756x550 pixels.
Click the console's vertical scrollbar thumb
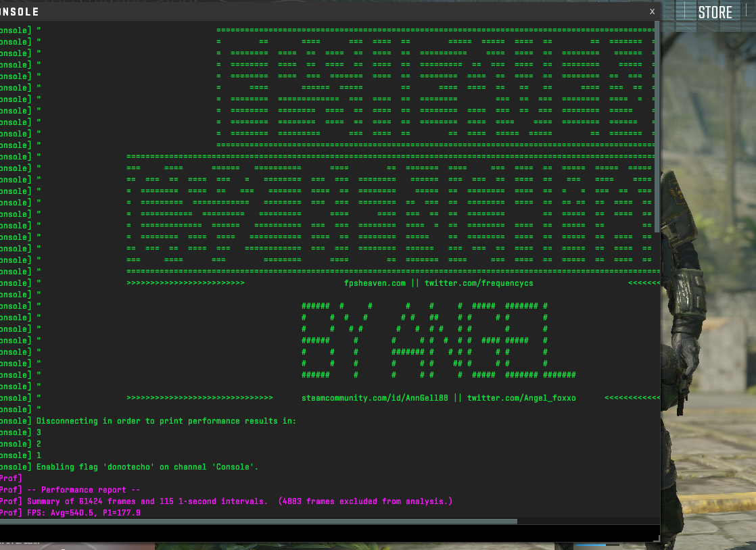point(657,128)
